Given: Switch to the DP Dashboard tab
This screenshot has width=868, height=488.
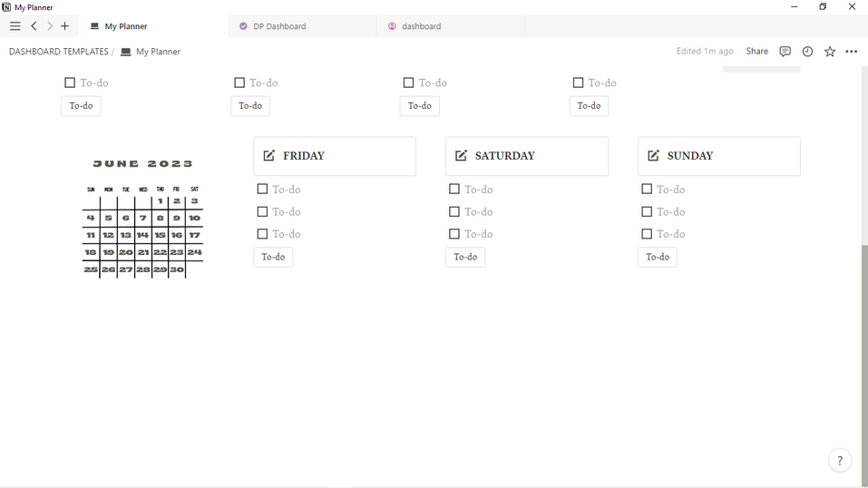Looking at the screenshot, I should pos(279,26).
